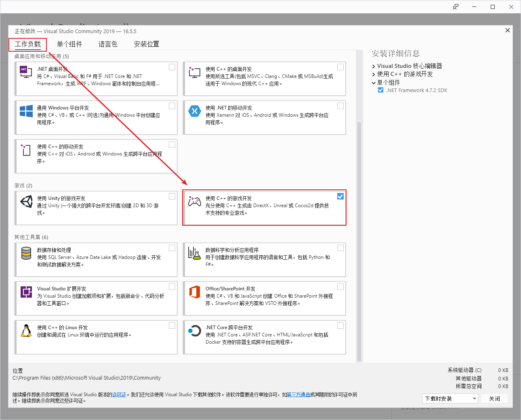This screenshot has height=420, width=521.
Task: Click the 关闭 button
Action: click(495, 399)
